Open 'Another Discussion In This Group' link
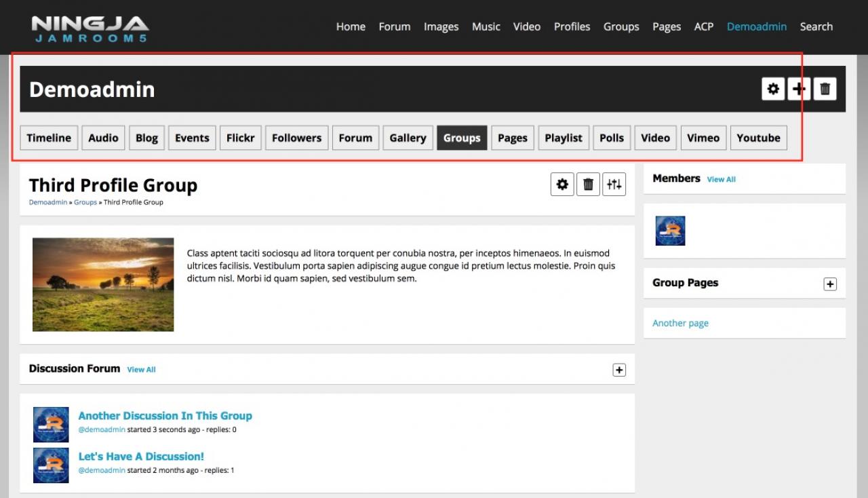Viewport: 868px width, 498px height. 165,416
